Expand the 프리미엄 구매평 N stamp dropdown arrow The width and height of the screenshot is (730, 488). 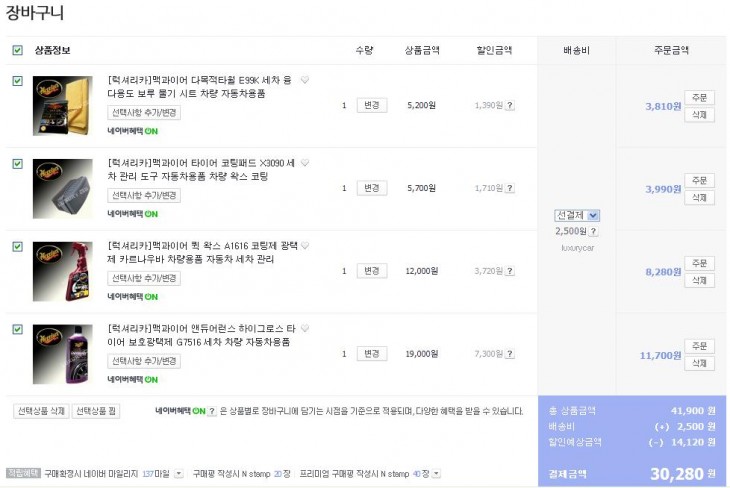point(436,474)
